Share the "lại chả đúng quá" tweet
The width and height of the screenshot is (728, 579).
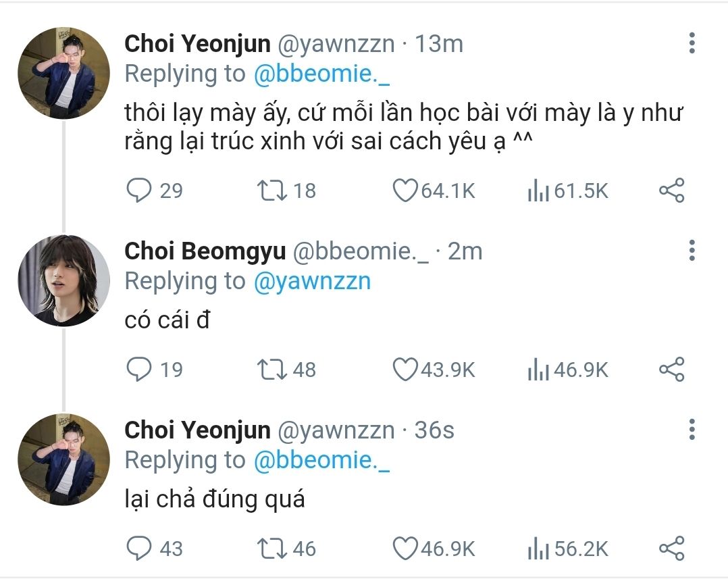coord(671,548)
